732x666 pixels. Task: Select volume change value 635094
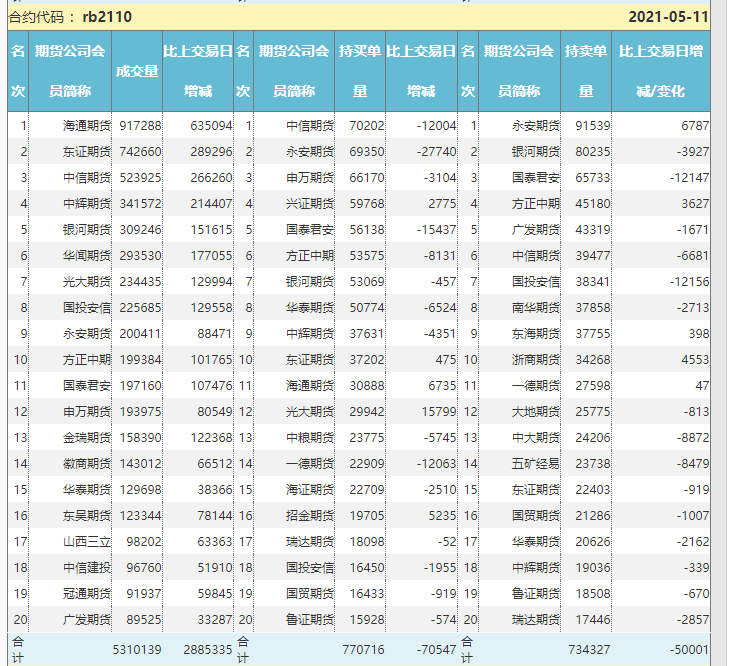tap(211, 126)
